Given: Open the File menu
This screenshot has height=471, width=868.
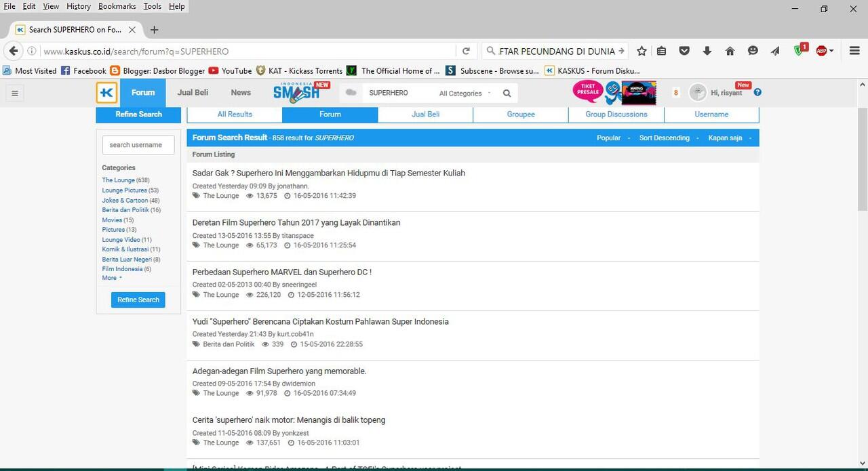Looking at the screenshot, I should (x=9, y=6).
